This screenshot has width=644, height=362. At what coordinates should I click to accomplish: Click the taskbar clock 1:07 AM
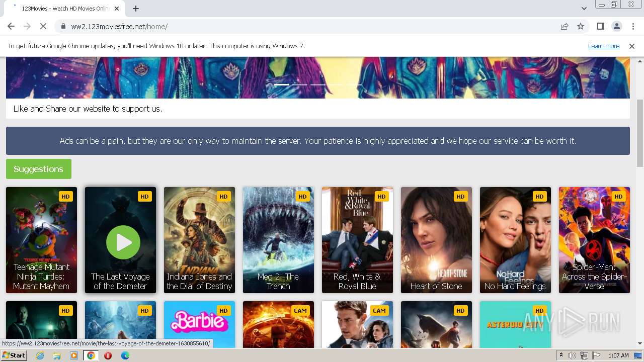(x=618, y=355)
